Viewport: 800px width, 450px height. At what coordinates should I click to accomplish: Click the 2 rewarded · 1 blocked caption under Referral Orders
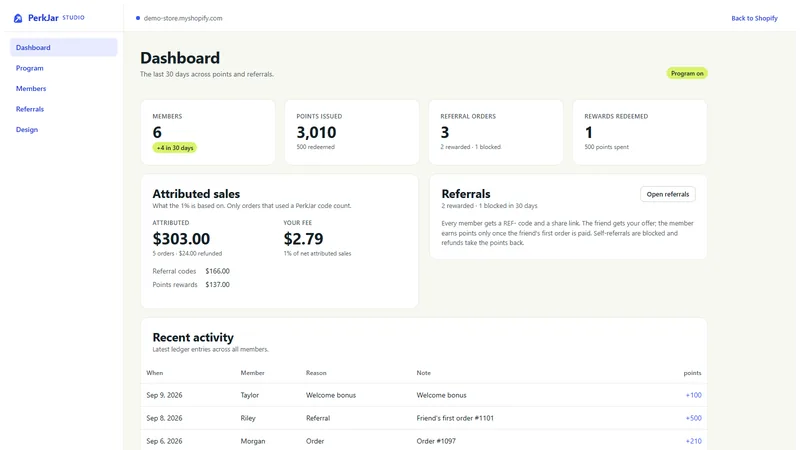pos(470,147)
